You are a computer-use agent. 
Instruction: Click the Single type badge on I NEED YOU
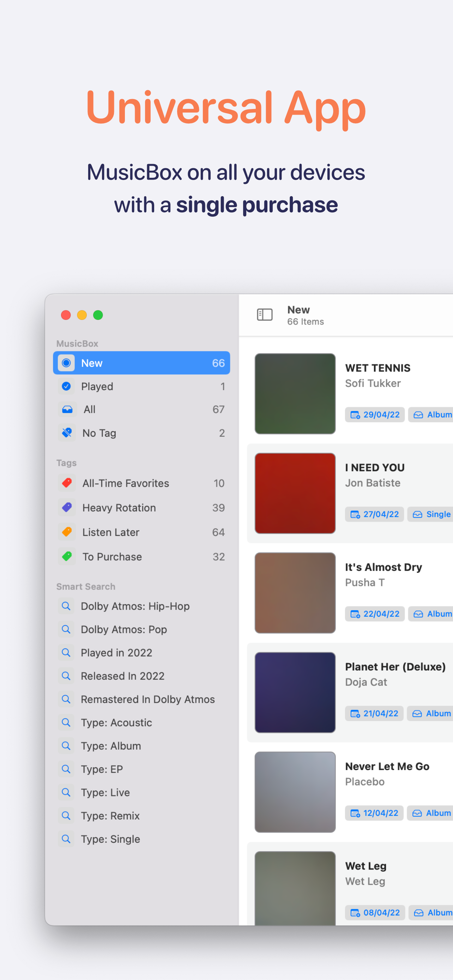[431, 514]
